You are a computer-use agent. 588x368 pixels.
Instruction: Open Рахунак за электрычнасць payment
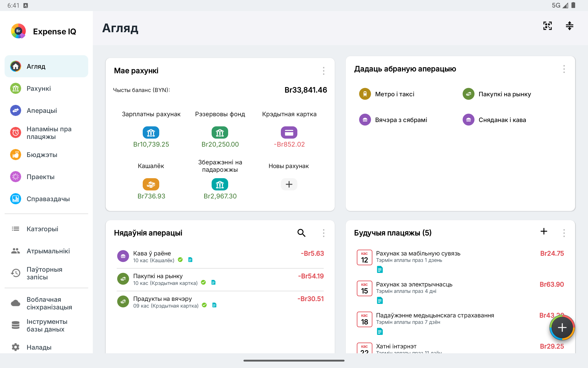(460, 292)
